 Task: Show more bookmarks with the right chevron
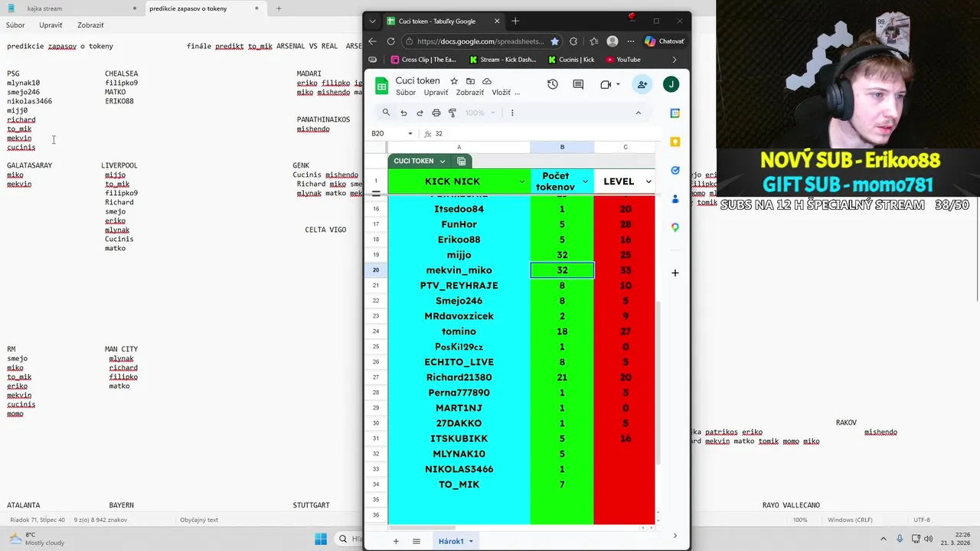675,59
